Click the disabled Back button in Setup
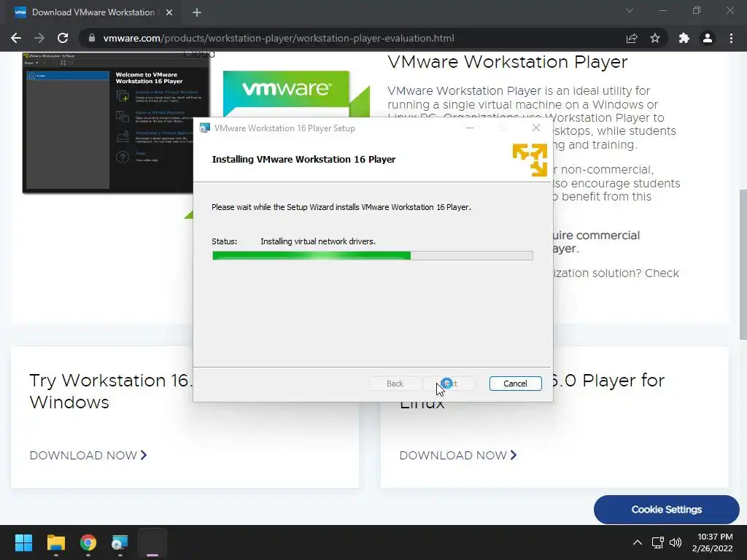This screenshot has height=560, width=747. 395,384
